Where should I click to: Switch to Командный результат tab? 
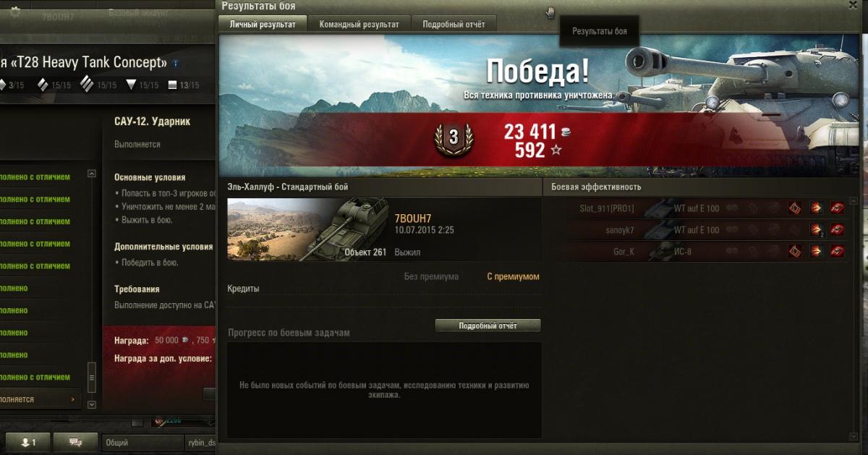pyautogui.click(x=359, y=24)
